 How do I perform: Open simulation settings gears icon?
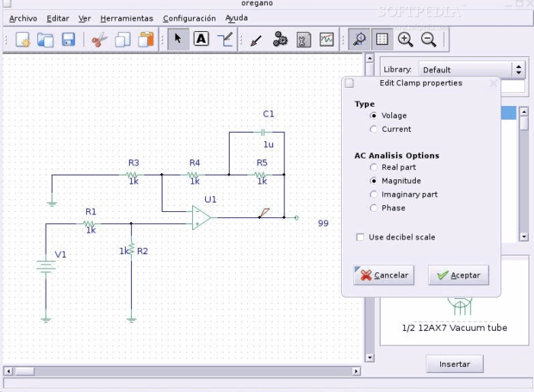point(280,40)
